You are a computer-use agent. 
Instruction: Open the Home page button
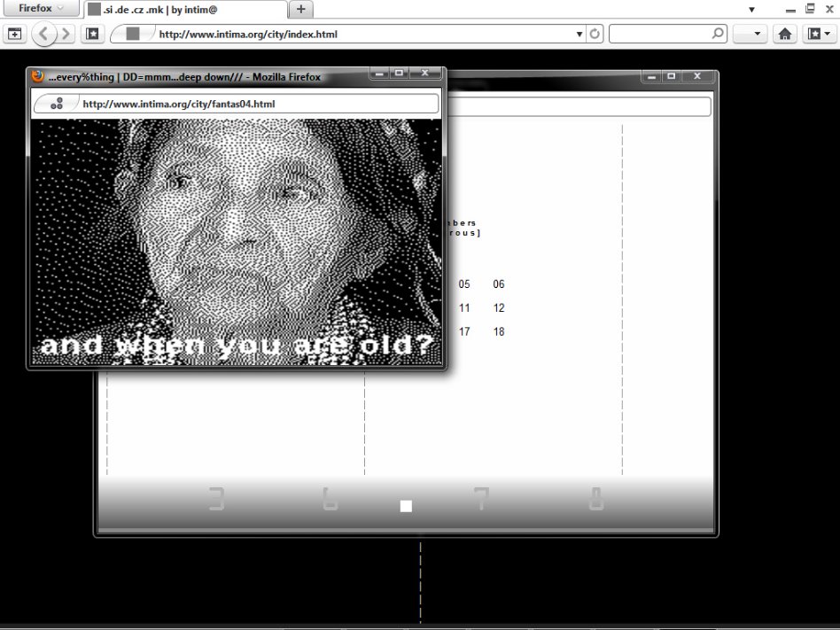[x=784, y=35]
